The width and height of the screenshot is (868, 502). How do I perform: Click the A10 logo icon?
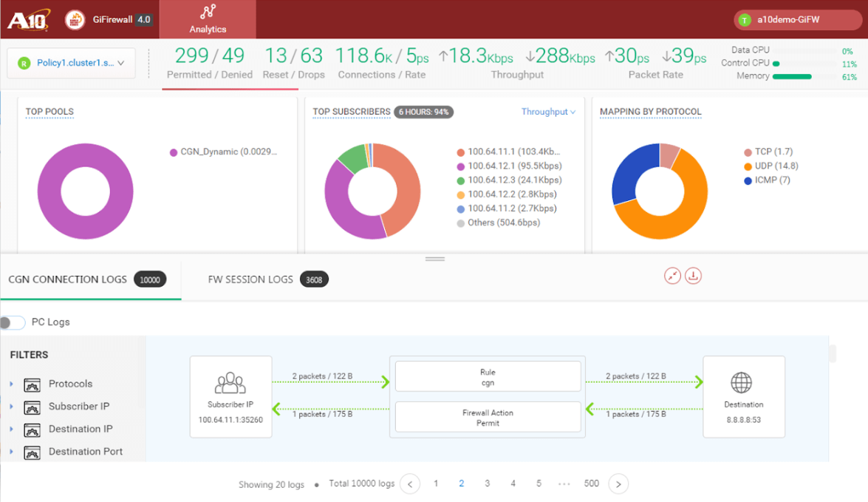(28, 20)
